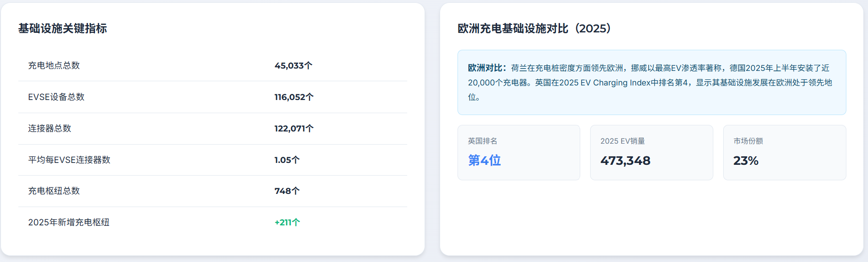Click the 45,033个 value
This screenshot has height=262, width=868.
[293, 66]
